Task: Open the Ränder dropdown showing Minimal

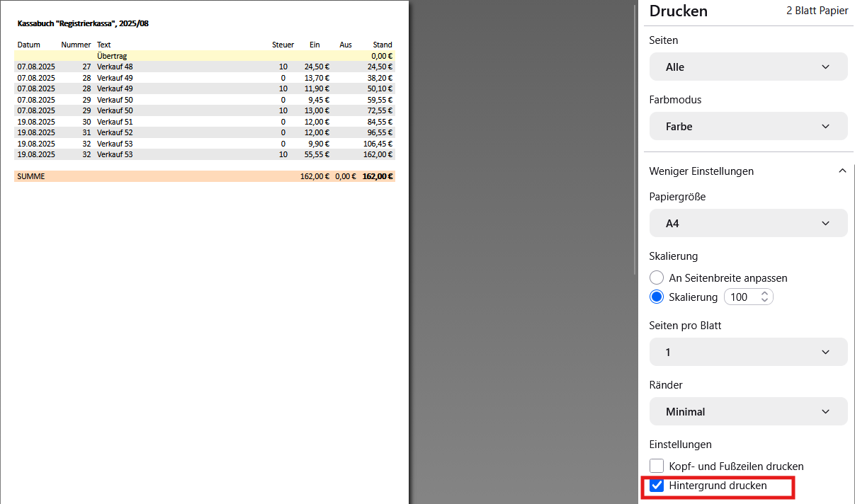Action: (748, 412)
